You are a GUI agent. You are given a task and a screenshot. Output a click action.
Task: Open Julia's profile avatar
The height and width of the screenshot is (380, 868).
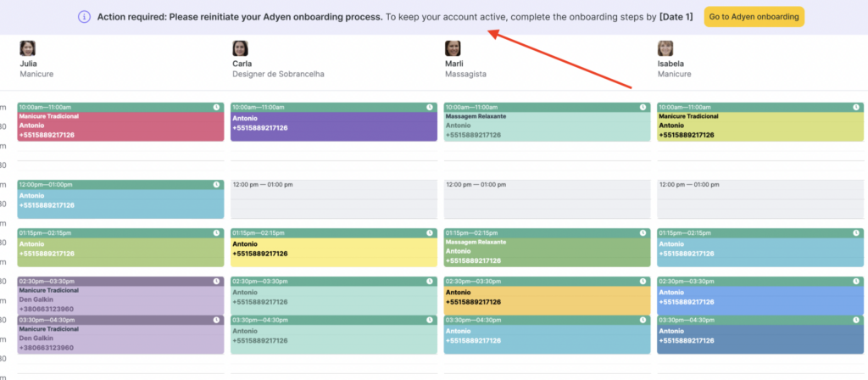click(x=27, y=48)
